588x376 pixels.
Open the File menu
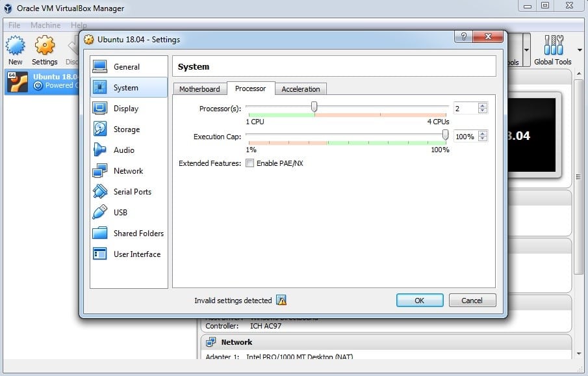pos(14,25)
